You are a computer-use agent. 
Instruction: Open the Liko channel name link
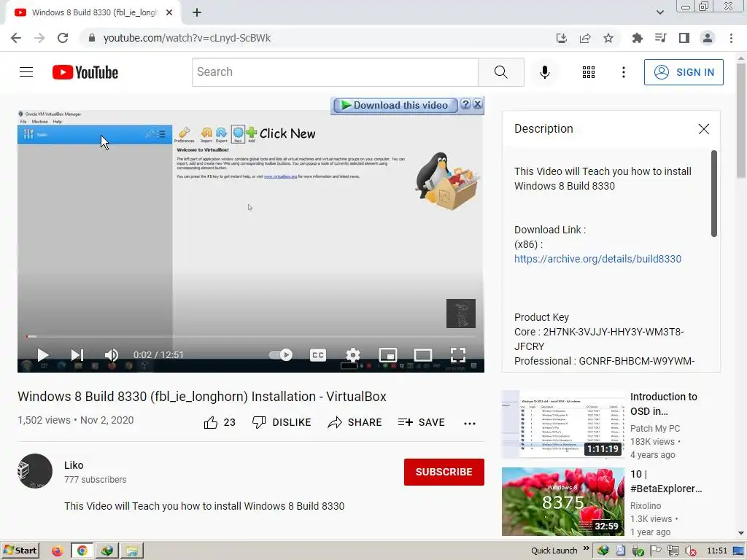(74, 465)
